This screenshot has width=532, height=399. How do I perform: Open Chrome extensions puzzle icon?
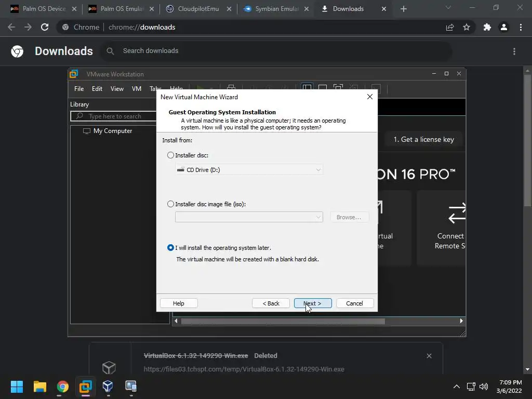coord(487,27)
